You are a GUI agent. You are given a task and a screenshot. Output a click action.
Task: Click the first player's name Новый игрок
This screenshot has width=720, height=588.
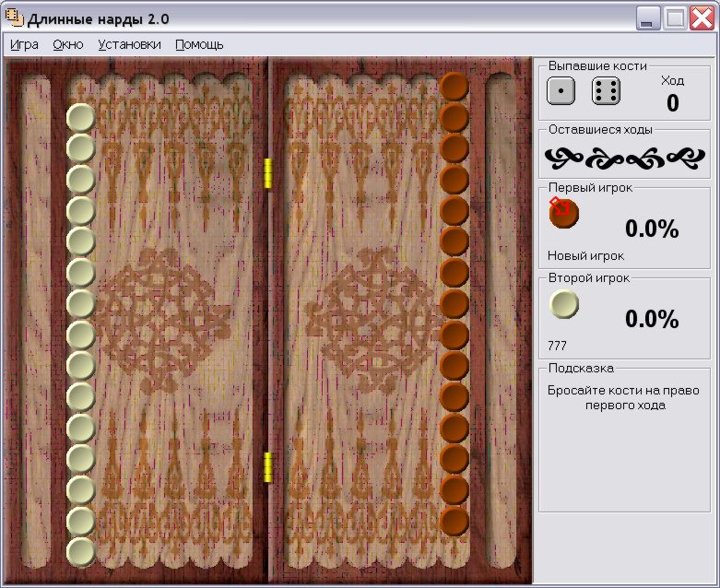point(586,255)
